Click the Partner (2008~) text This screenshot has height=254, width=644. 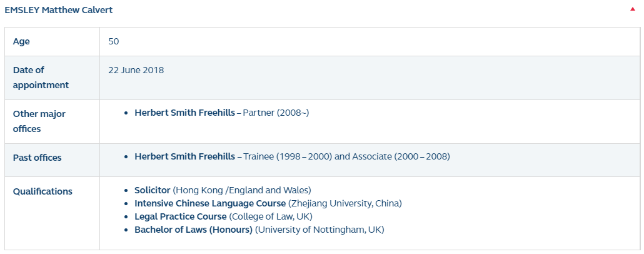(x=276, y=113)
